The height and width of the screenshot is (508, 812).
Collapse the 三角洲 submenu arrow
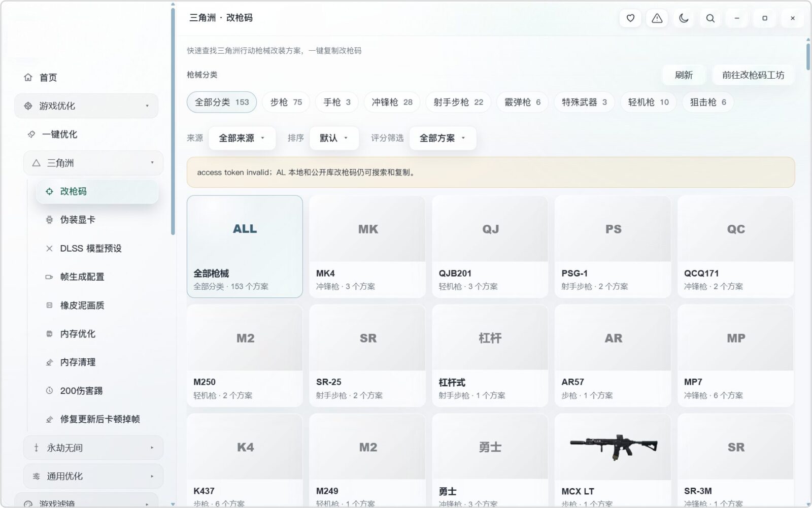pyautogui.click(x=152, y=162)
